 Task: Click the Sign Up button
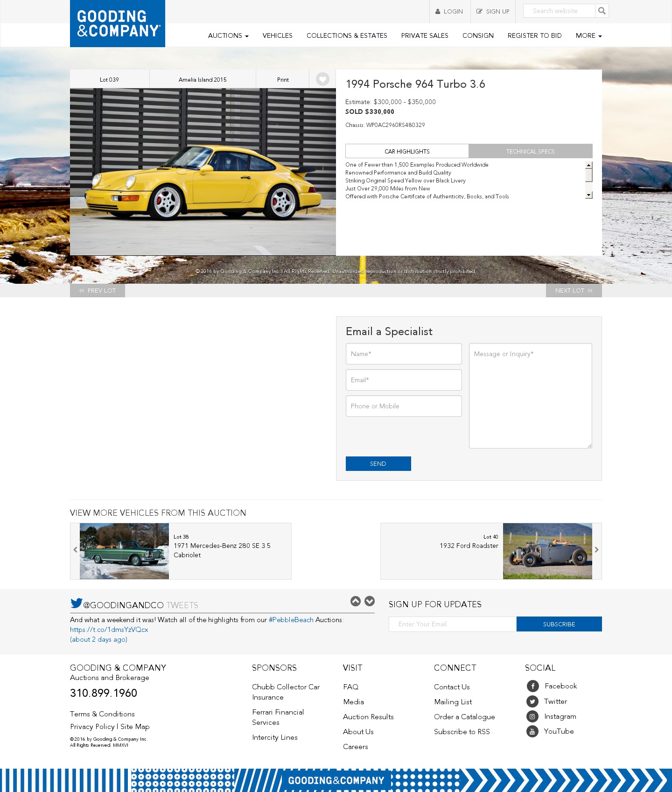tap(493, 12)
